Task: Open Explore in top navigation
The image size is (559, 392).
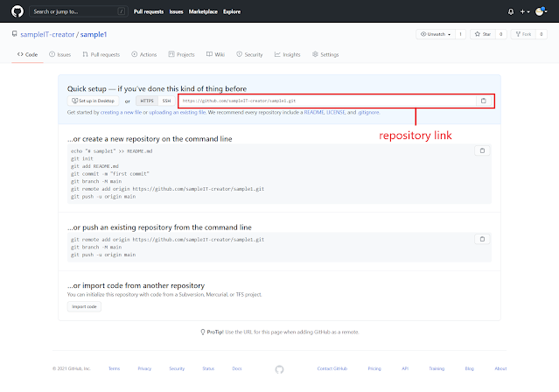Action: point(232,11)
